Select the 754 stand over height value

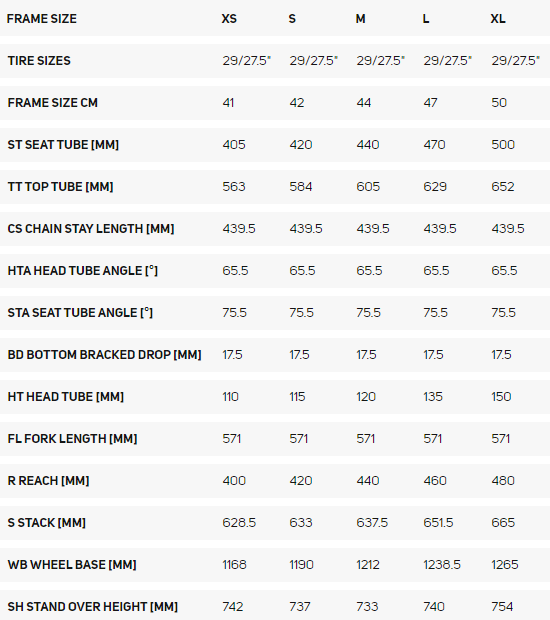(502, 607)
